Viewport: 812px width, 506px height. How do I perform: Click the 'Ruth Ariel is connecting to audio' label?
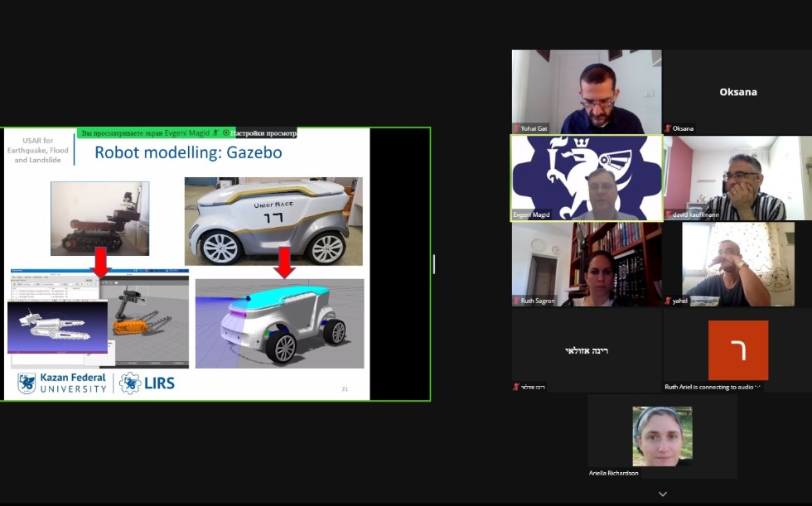[x=713, y=387]
